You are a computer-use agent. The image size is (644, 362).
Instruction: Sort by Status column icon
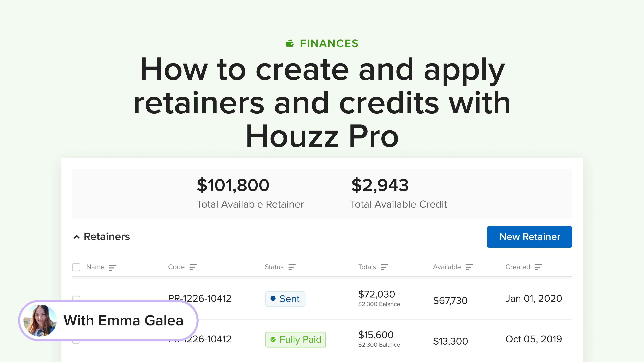[x=292, y=267]
